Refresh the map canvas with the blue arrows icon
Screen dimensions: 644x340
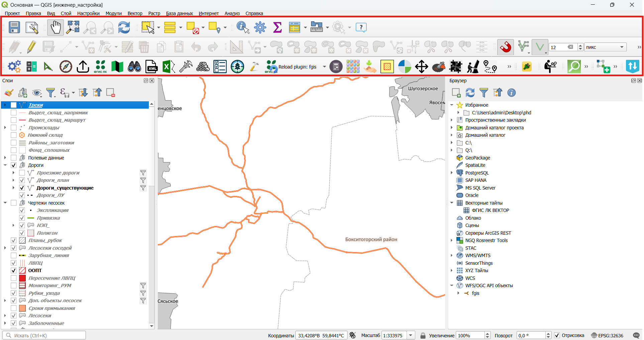[124, 27]
